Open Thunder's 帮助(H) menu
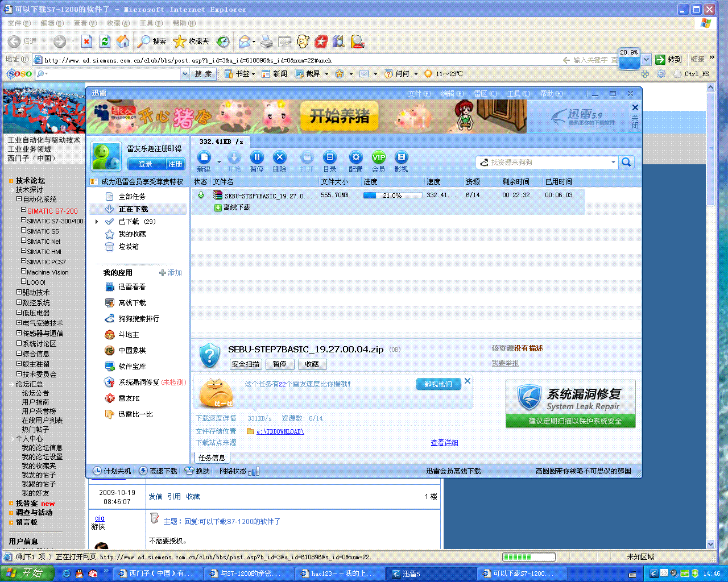The image size is (728, 582). tap(551, 94)
